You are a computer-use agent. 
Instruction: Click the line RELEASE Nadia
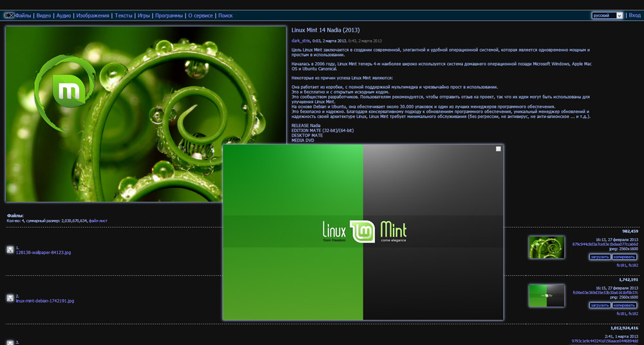pos(306,125)
